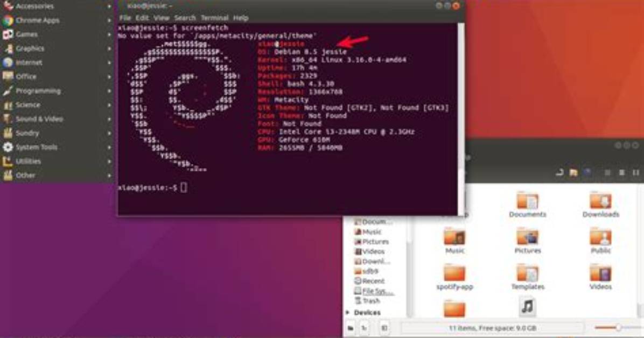This screenshot has width=644, height=338.
Task: Expand the Devices section in sidebar
Action: pos(348,313)
